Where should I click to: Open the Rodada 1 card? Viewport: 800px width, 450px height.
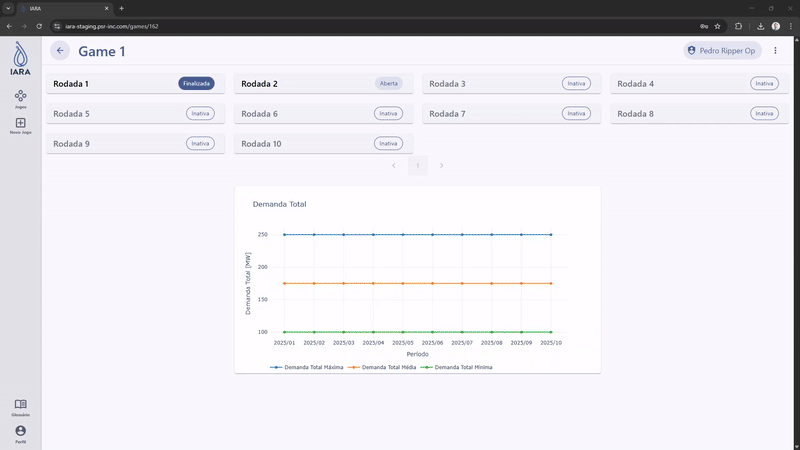[x=135, y=84]
